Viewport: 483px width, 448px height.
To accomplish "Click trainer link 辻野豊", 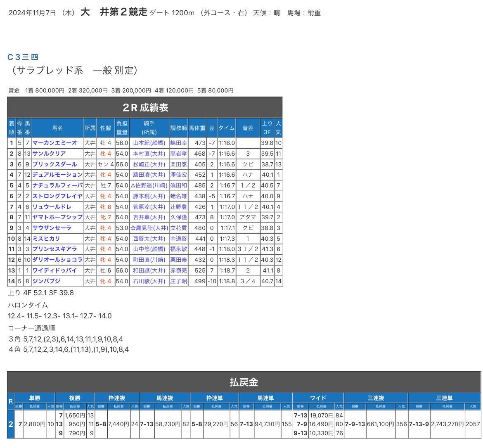I will click(x=179, y=207).
